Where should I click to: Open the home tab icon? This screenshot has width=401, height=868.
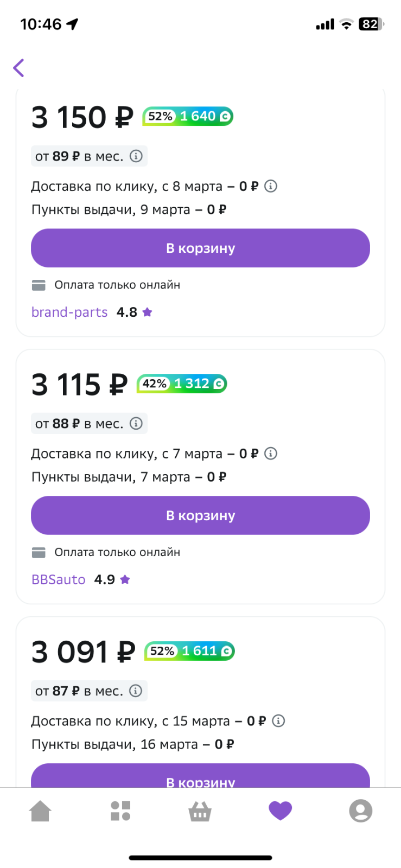click(x=40, y=811)
